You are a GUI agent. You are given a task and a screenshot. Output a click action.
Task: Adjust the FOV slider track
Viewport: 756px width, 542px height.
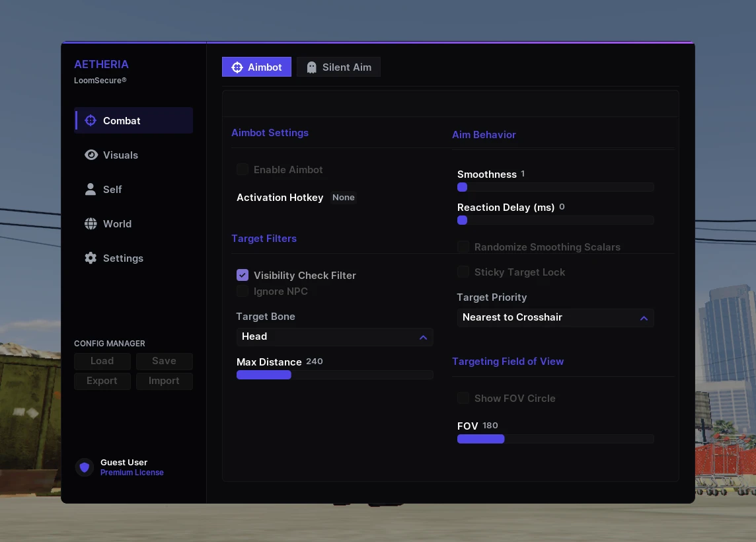555,440
